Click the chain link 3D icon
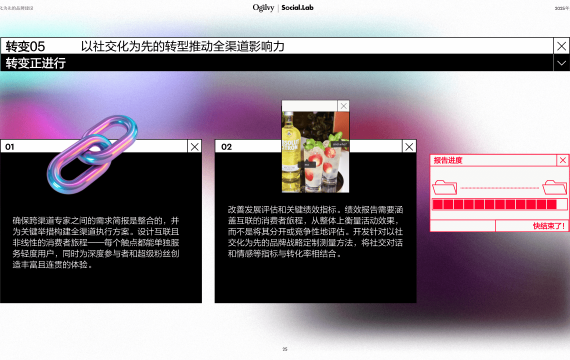The width and height of the screenshot is (570, 360). pyautogui.click(x=92, y=154)
